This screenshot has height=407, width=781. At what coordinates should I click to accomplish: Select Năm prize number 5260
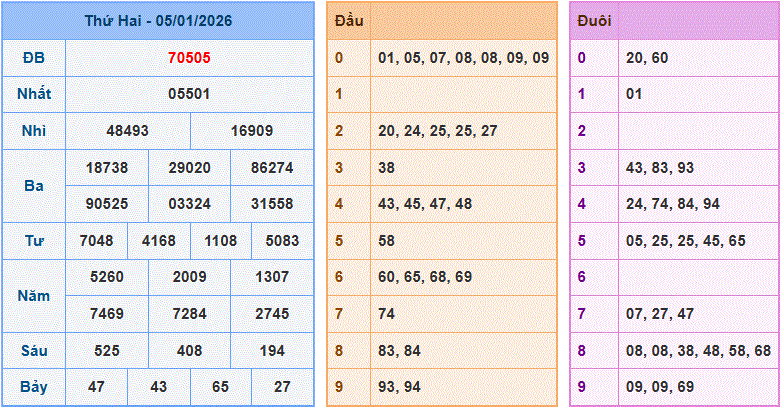point(107,277)
